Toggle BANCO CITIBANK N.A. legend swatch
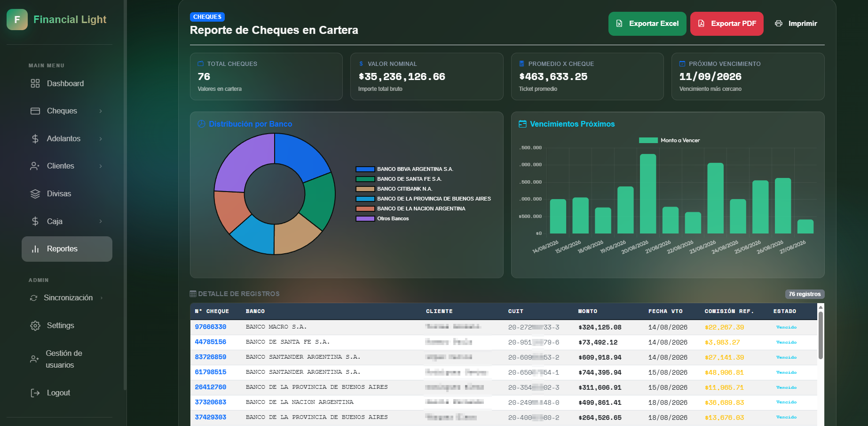Image resolution: width=868 pixels, height=426 pixels. click(365, 189)
